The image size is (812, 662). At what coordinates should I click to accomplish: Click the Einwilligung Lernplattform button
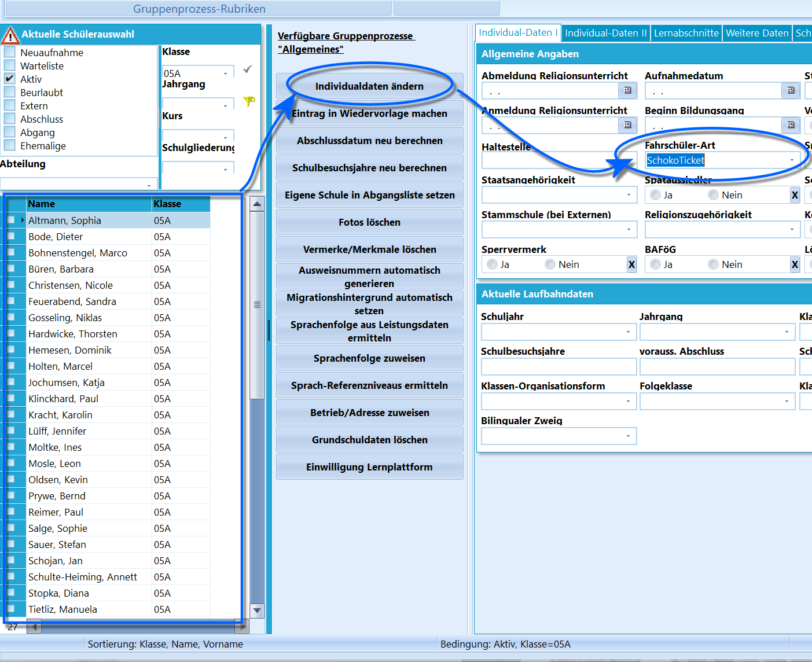pyautogui.click(x=369, y=467)
